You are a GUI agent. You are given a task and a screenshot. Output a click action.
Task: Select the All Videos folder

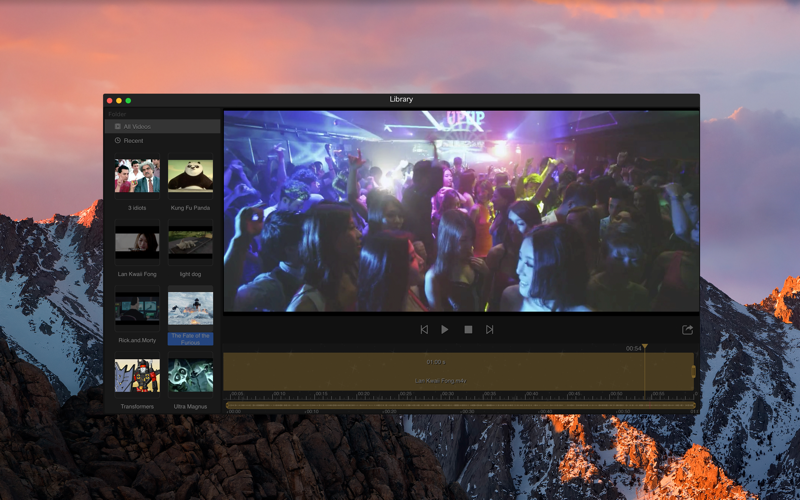point(163,126)
